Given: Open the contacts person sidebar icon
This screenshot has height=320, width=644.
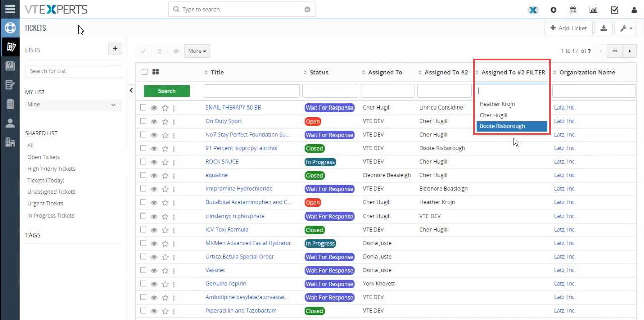Looking at the screenshot, I should click(10, 123).
